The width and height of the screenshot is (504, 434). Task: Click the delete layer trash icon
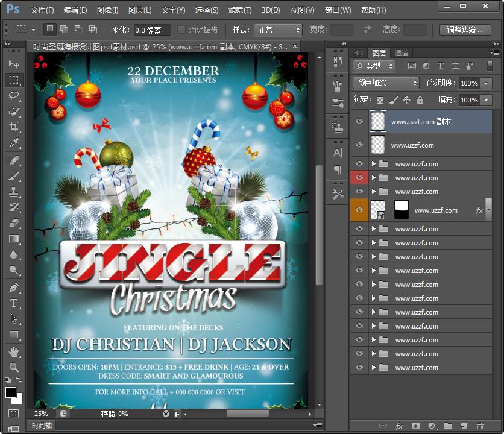(480, 426)
